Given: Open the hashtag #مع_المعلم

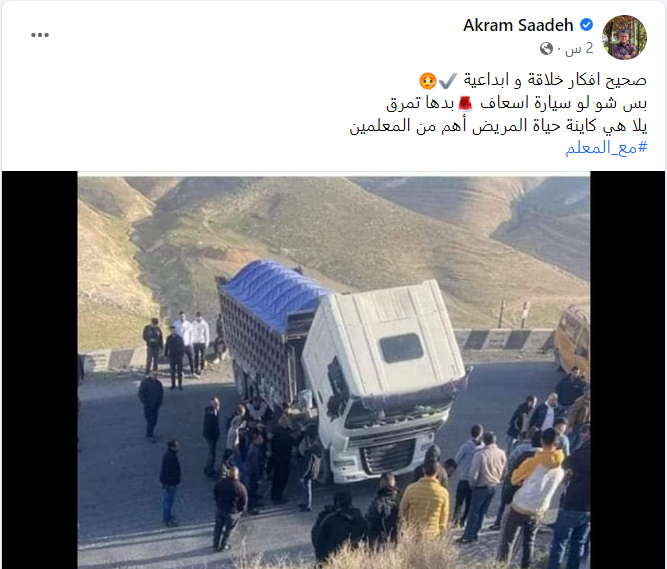Looking at the screenshot, I should click(x=606, y=148).
